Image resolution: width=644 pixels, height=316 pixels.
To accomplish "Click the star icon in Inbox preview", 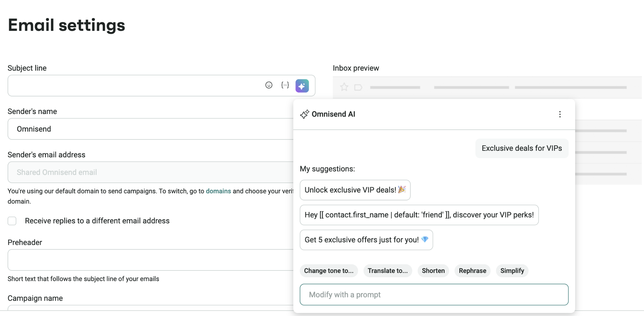I will pyautogui.click(x=344, y=87).
